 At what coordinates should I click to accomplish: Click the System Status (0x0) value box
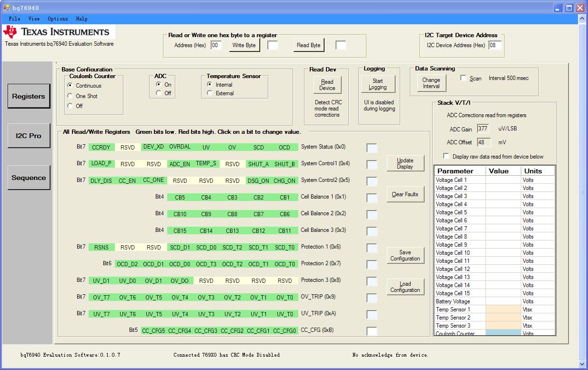372,148
